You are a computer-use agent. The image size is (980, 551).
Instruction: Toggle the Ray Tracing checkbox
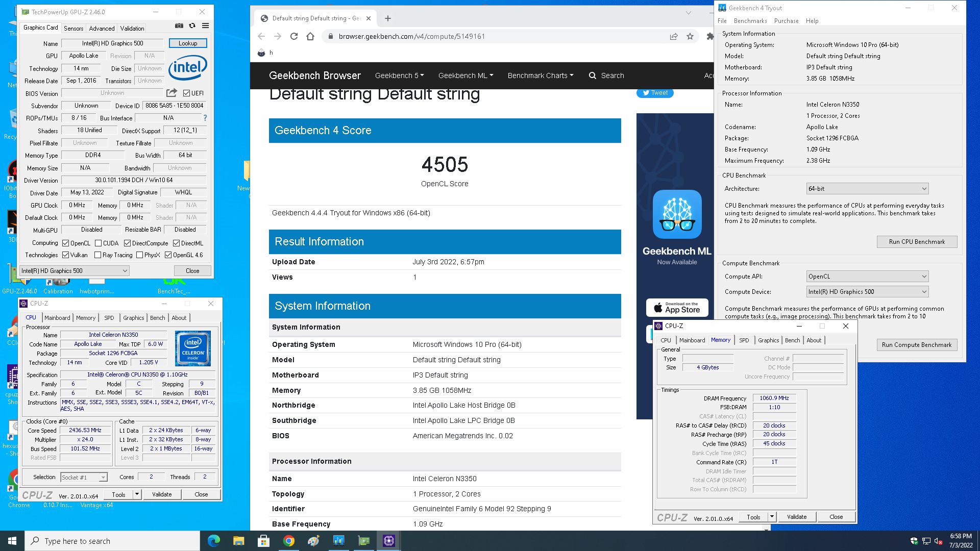(98, 255)
